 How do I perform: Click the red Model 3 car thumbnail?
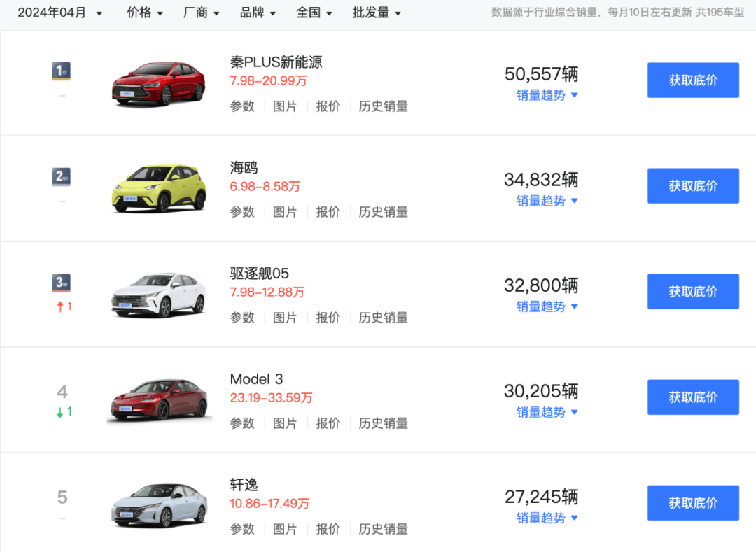pos(159,400)
